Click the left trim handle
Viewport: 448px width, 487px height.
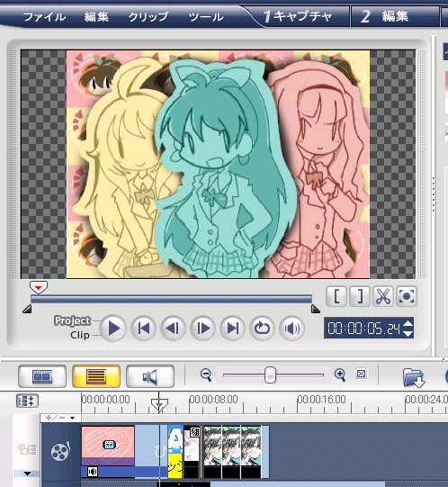(27, 309)
